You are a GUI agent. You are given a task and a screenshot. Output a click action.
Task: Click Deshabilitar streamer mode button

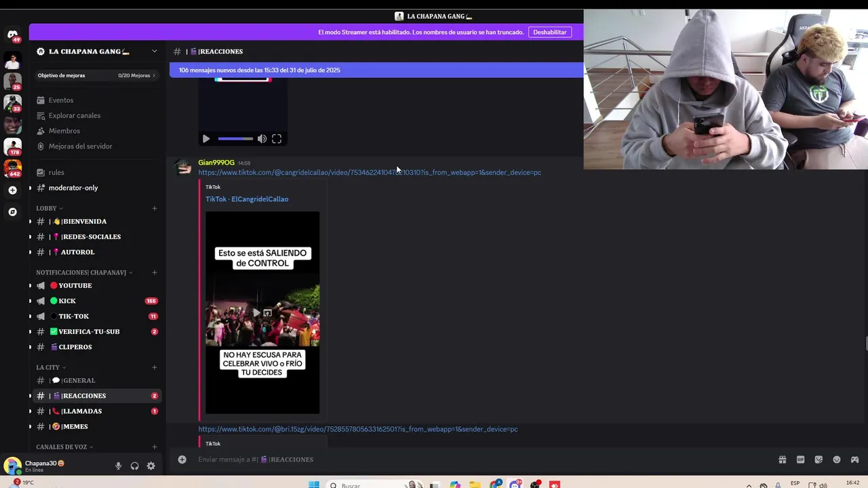[549, 32]
